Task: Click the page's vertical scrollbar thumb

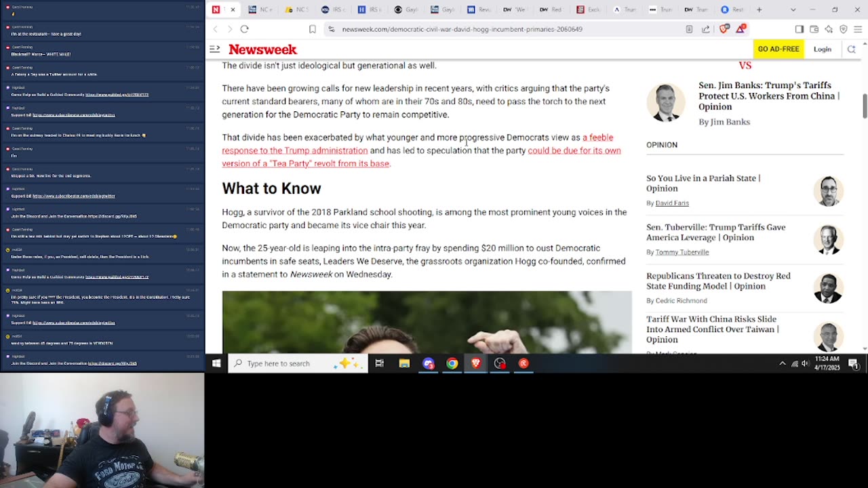Action: [x=865, y=106]
